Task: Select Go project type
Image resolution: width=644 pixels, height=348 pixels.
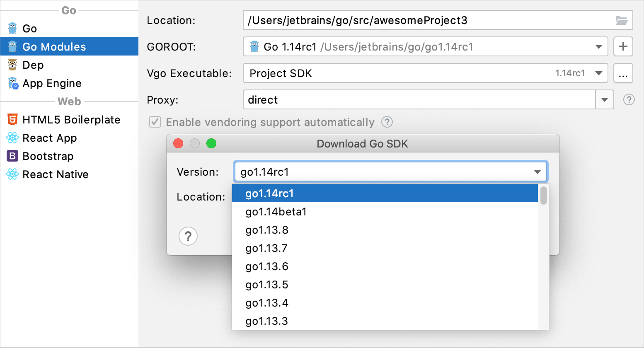Action: (x=69, y=29)
